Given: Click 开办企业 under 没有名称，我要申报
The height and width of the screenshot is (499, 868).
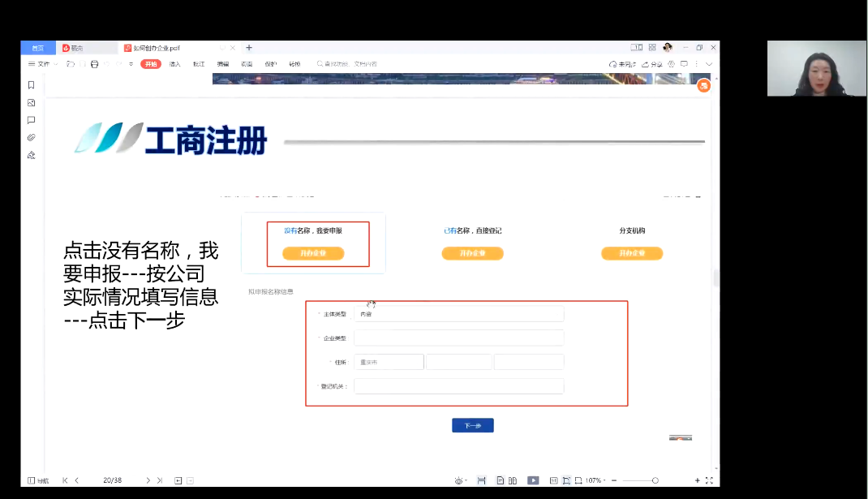Looking at the screenshot, I should pos(313,253).
